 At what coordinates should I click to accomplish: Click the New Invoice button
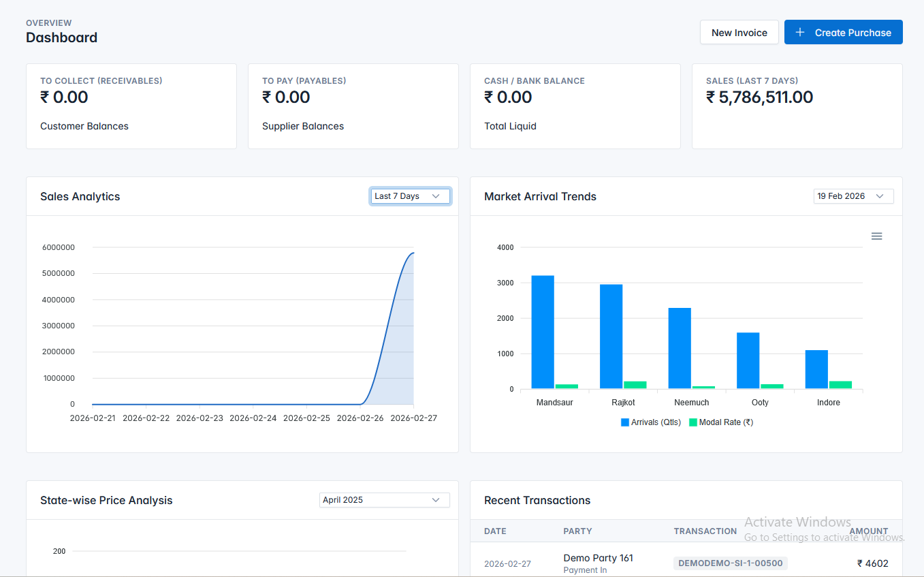click(x=739, y=32)
